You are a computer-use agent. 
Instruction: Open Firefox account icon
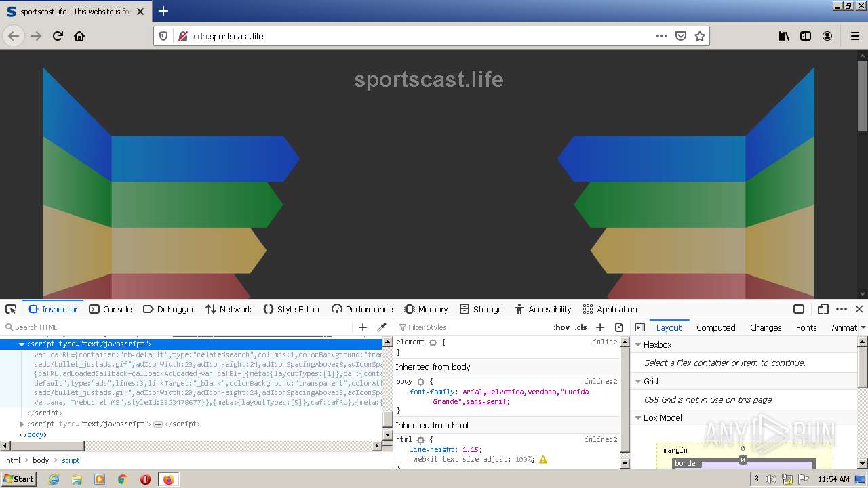(827, 36)
